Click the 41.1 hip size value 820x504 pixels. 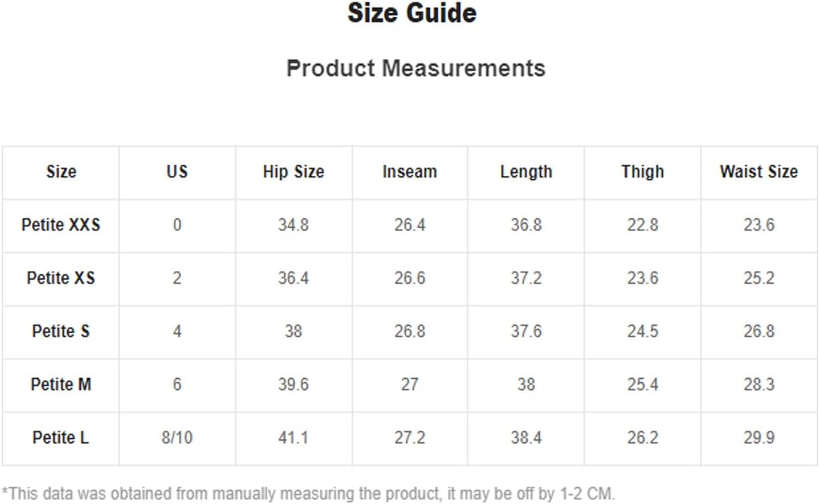click(x=293, y=438)
